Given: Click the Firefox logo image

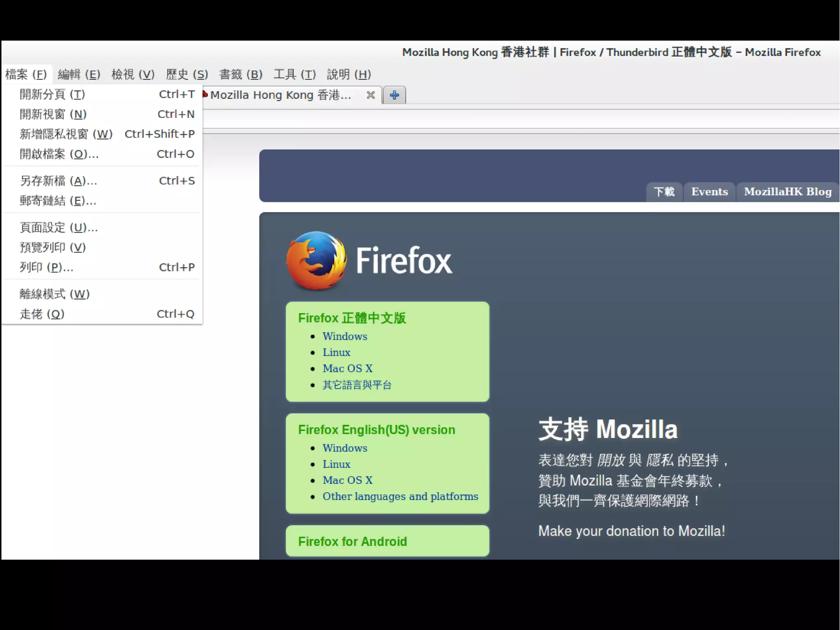Looking at the screenshot, I should (x=316, y=260).
